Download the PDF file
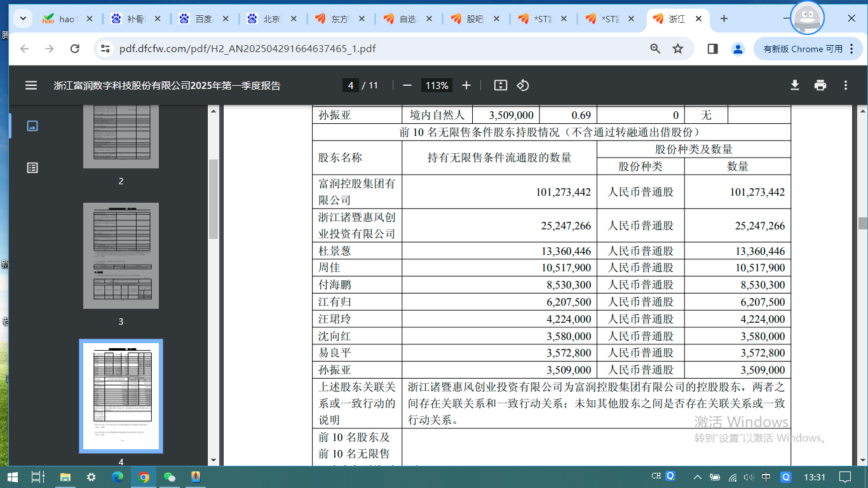 point(794,85)
